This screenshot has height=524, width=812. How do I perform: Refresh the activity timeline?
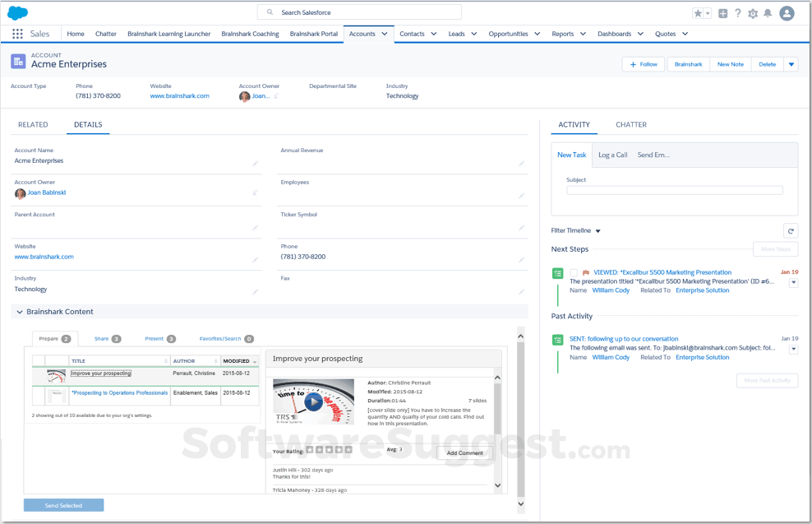[x=790, y=231]
